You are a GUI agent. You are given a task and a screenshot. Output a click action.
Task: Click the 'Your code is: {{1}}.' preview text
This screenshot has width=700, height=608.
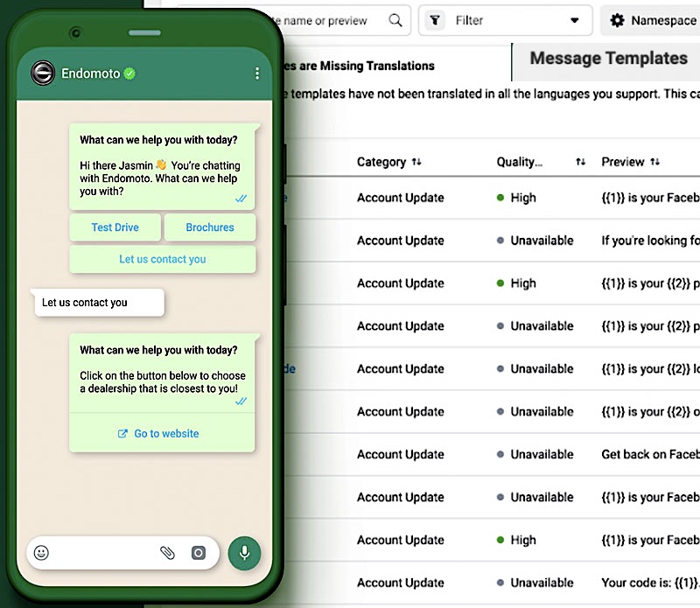[x=650, y=583]
